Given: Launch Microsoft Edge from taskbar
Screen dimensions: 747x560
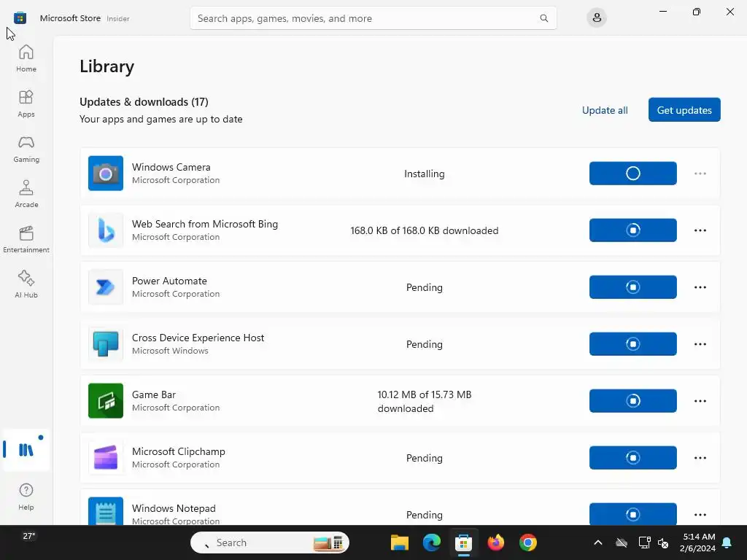Looking at the screenshot, I should (432, 542).
